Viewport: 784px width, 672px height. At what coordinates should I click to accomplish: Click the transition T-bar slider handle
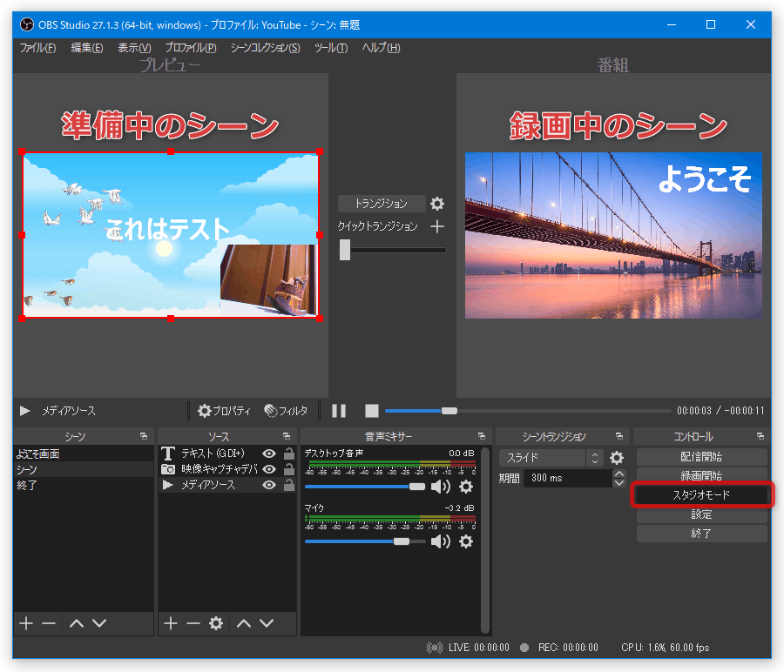[x=345, y=250]
